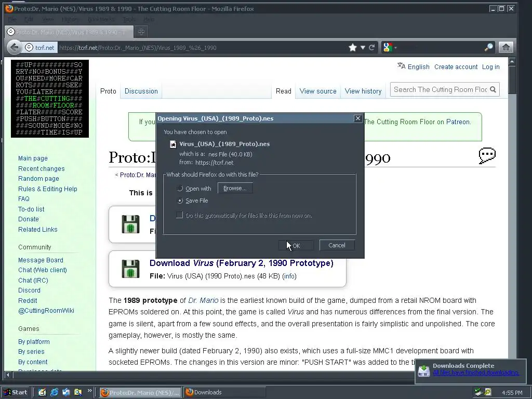Open the URL history dropdown arrow
Viewport: 532px width, 399px height.
coord(363,47)
